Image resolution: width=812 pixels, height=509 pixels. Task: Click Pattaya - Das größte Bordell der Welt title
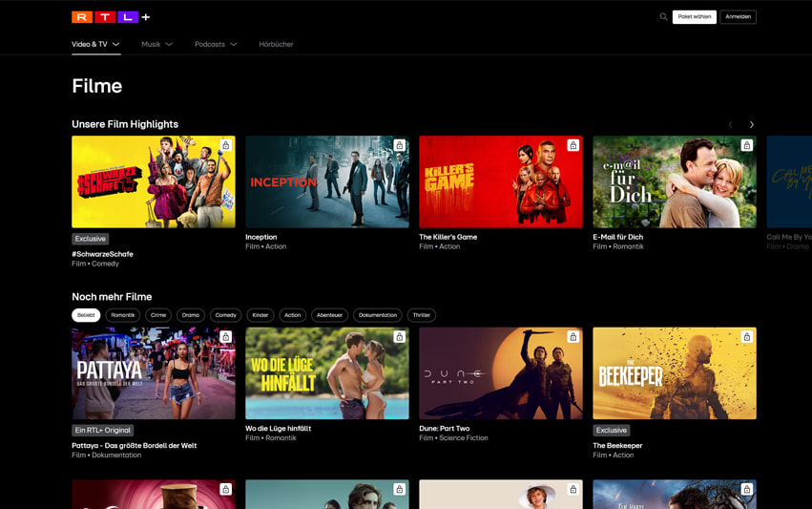(x=135, y=445)
